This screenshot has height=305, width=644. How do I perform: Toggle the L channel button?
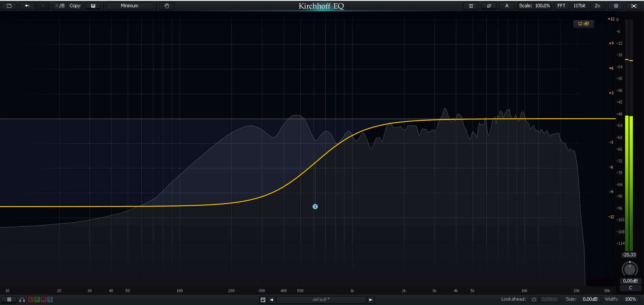click(30, 299)
